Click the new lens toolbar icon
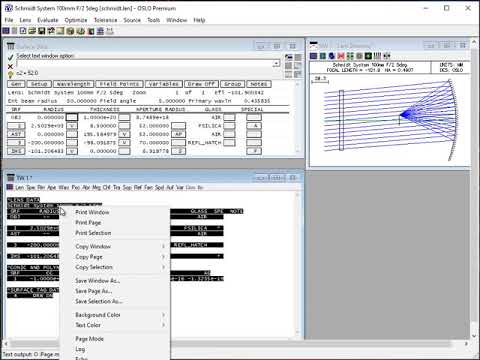This screenshot has height=360, width=480. 23,31
